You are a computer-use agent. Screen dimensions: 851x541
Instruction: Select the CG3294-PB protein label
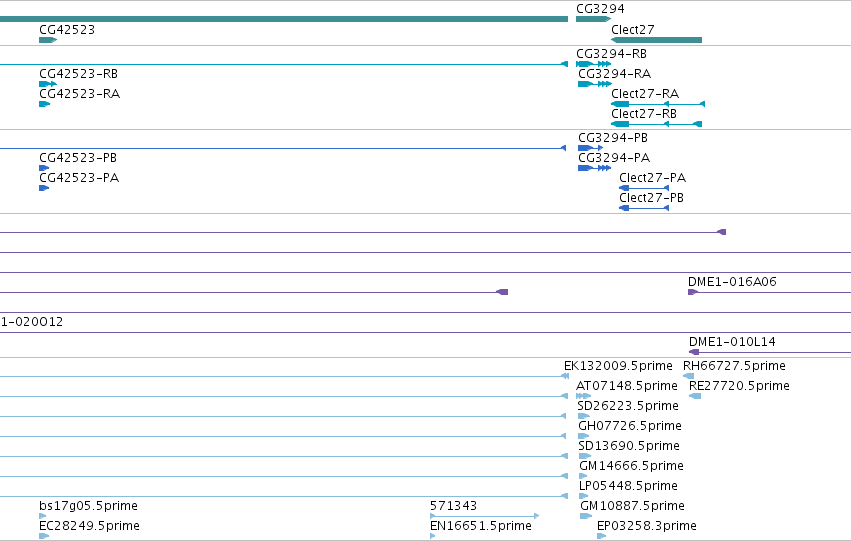[x=613, y=138]
